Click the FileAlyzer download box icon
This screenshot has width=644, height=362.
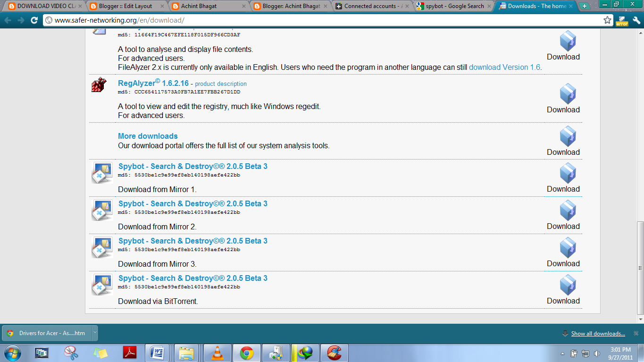pyautogui.click(x=568, y=41)
